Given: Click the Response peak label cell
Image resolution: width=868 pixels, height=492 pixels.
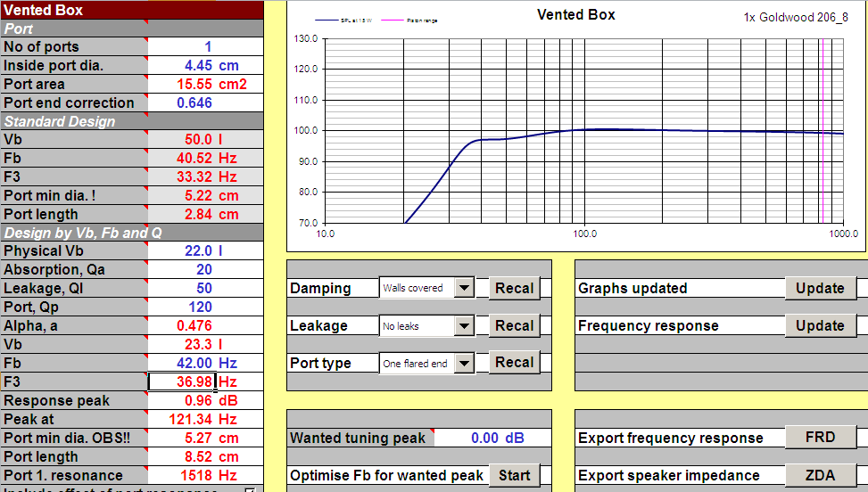Looking at the screenshot, I should [x=74, y=400].
